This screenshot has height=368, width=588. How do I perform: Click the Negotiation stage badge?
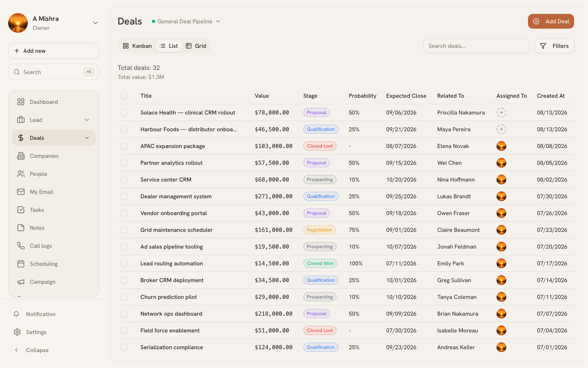pos(319,230)
